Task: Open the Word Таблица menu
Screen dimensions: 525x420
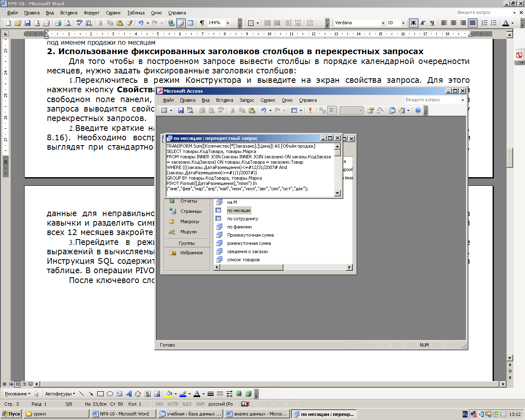Action: click(136, 13)
